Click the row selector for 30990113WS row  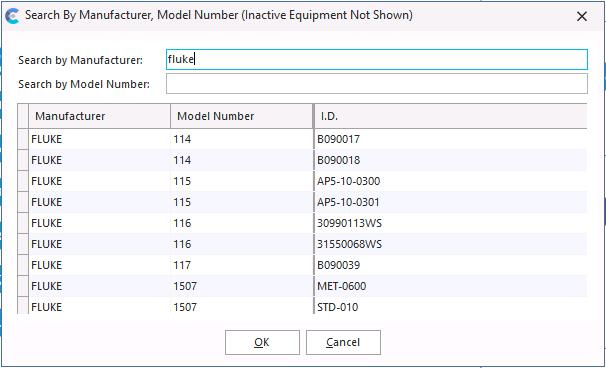(23, 223)
